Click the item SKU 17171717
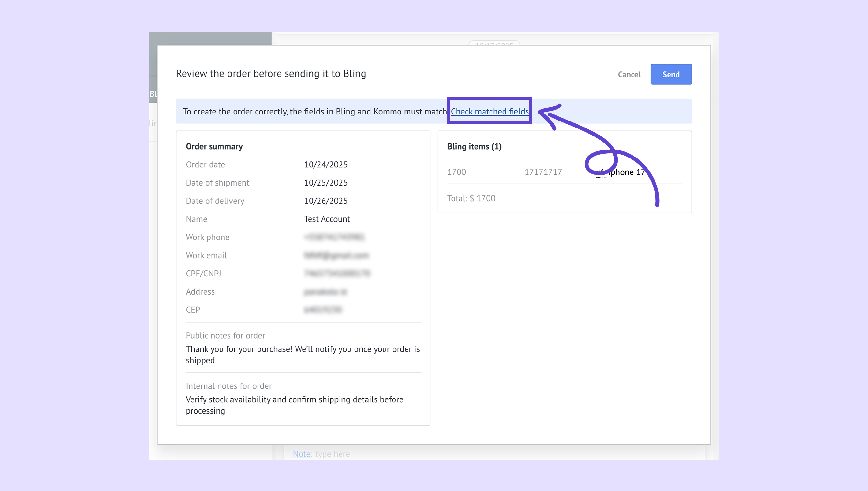Image resolution: width=868 pixels, height=491 pixels. 543,172
